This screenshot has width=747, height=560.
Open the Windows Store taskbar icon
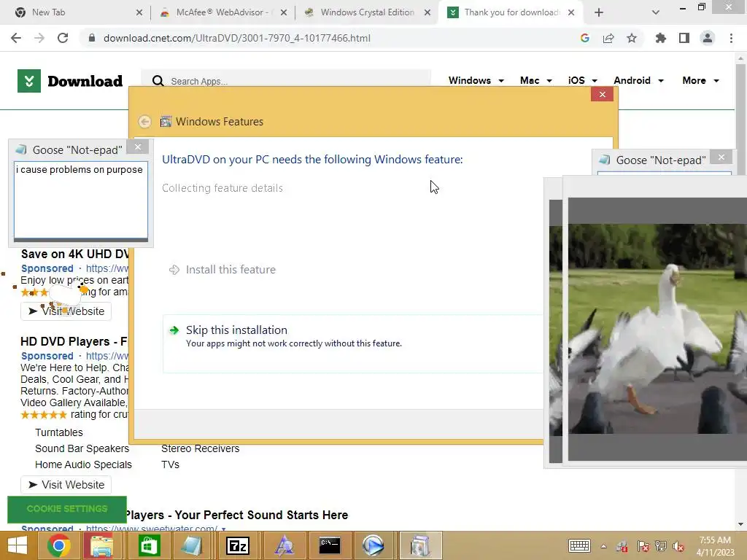click(148, 545)
